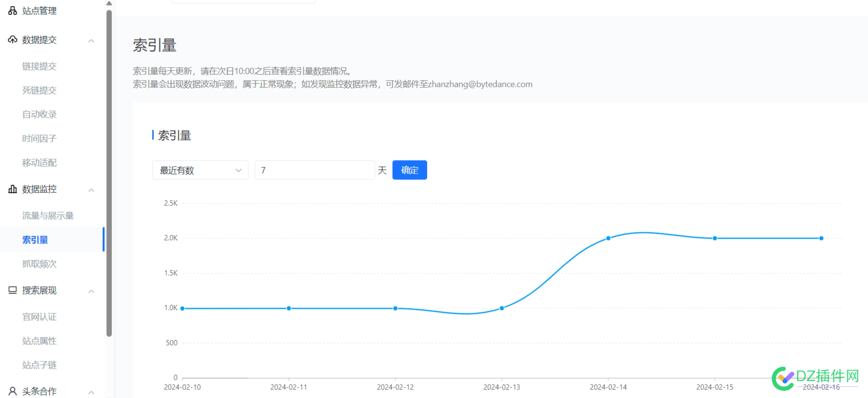This screenshot has width=868, height=398.
Task: Open 流量与展示量 page
Action: tap(48, 215)
